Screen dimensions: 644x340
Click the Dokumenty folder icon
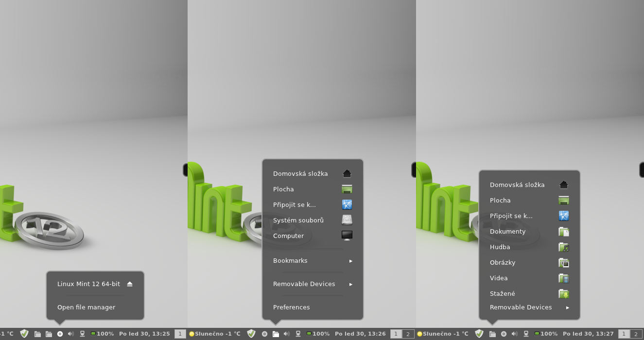click(x=563, y=231)
